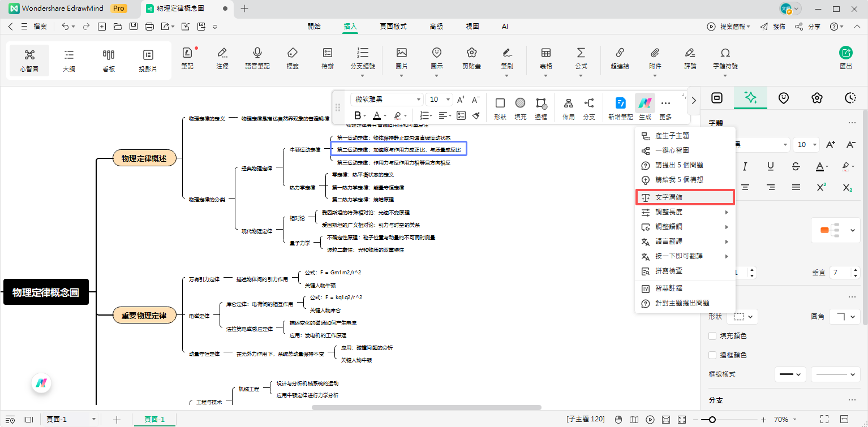Open the 微软雅黑 font dropdown
Viewport: 868px width, 427px height.
pos(387,99)
